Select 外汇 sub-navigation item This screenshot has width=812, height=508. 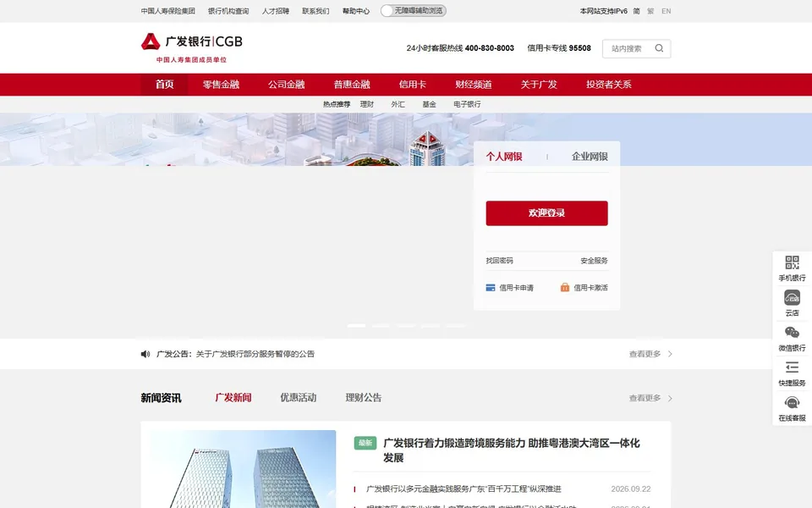[x=398, y=104]
